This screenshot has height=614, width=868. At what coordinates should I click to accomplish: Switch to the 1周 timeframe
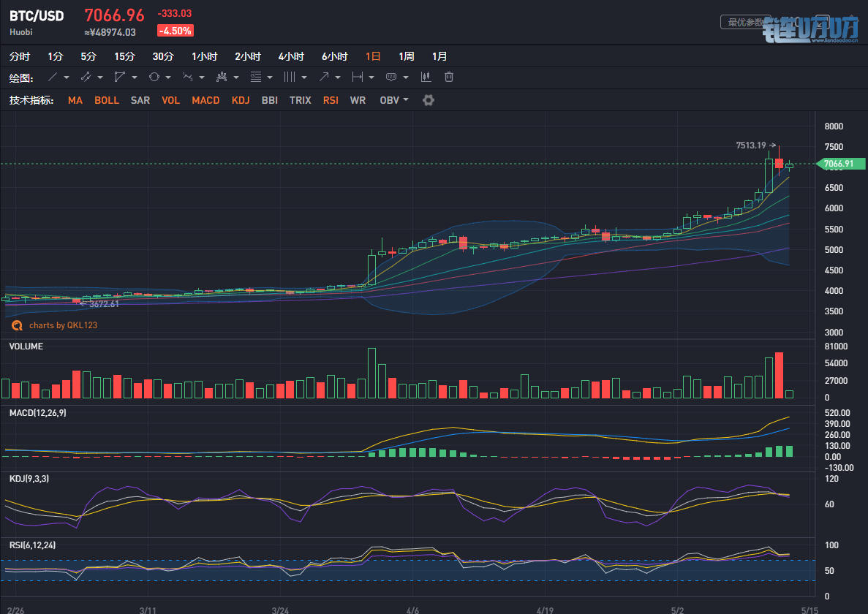coord(407,56)
